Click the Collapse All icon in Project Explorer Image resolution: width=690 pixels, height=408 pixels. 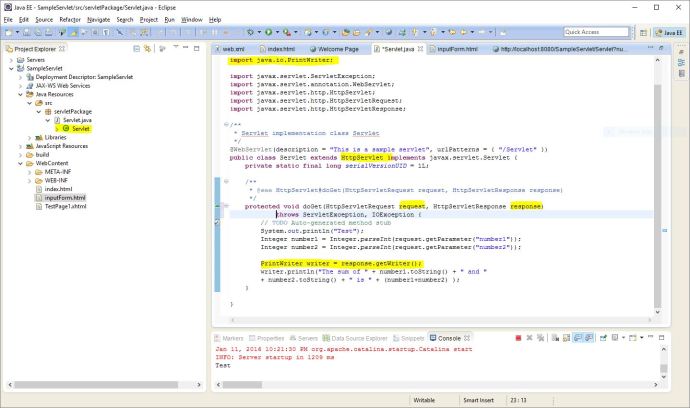click(x=136, y=48)
